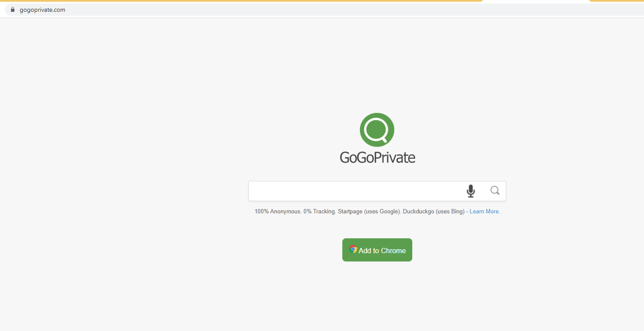Screen dimensions: 644x331
Task: Click the green GoGoPrivate logo
Action: tap(377, 130)
